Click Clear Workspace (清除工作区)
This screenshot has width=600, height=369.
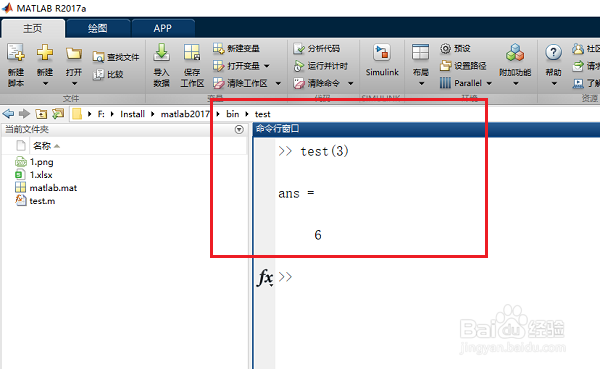[240, 83]
